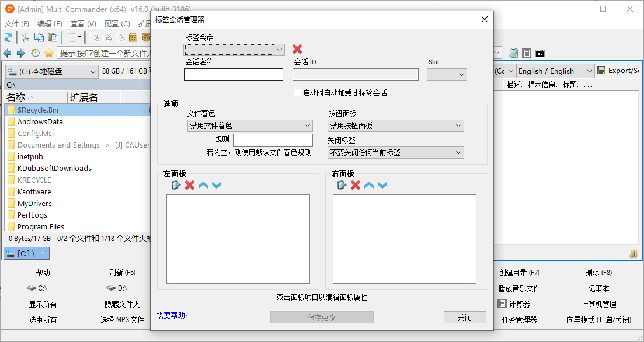Move down arrow in right panel
The width and height of the screenshot is (644, 342).
point(382,185)
